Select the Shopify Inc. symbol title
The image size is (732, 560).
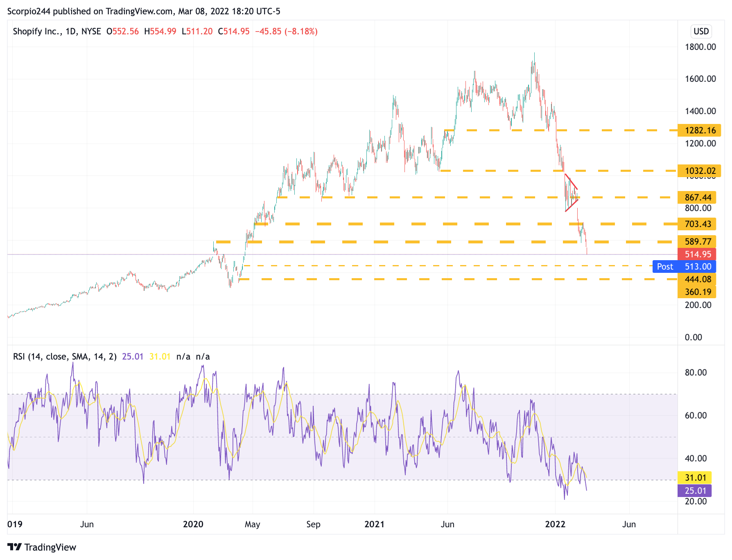click(x=57, y=31)
